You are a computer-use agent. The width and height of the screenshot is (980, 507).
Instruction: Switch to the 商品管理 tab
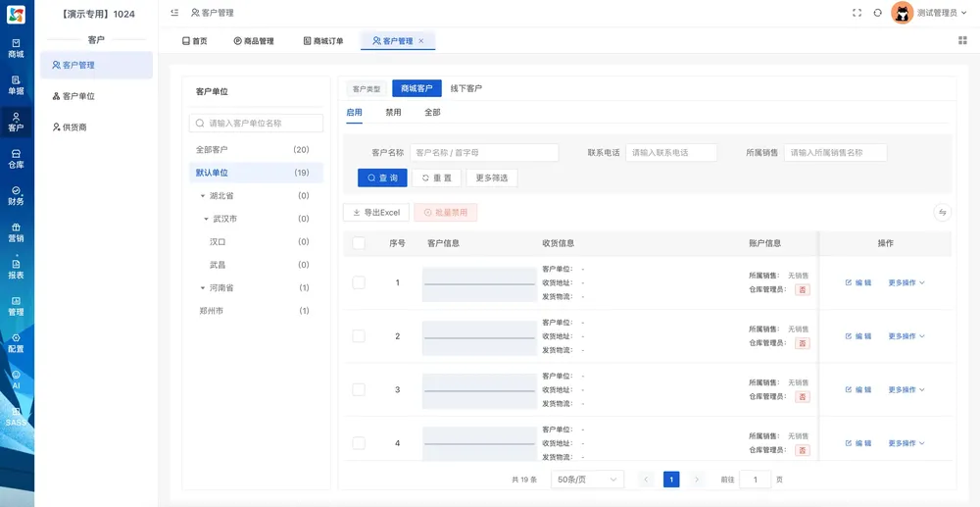[254, 41]
